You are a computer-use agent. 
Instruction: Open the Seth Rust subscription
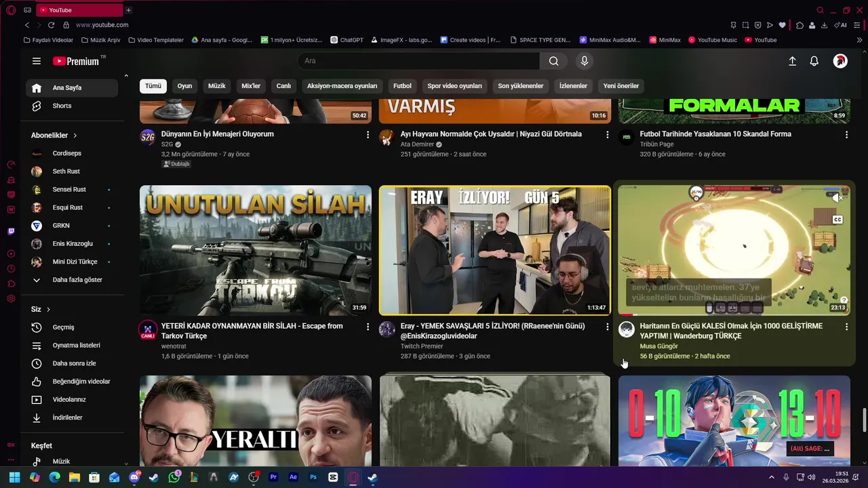[x=72, y=171]
